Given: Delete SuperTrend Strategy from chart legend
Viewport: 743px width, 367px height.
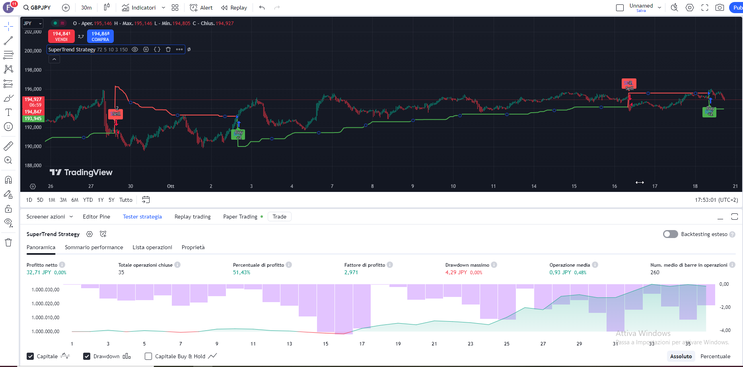Looking at the screenshot, I should (168, 49).
